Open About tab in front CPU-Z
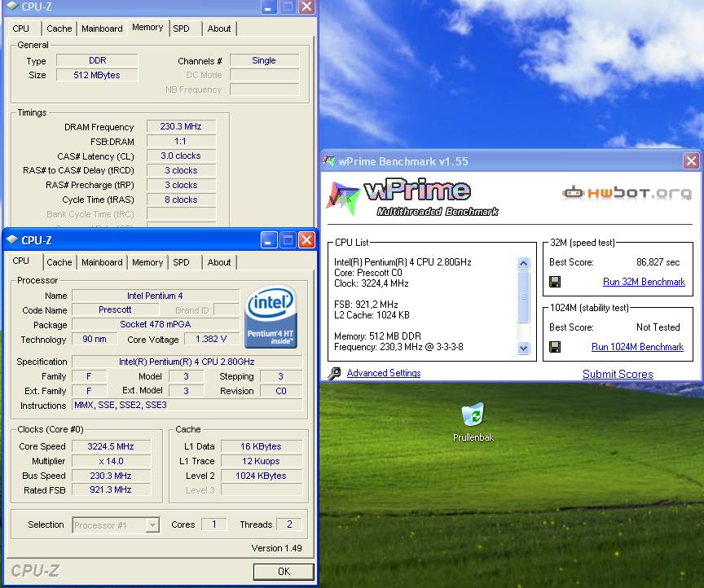The height and width of the screenshot is (588, 704). click(219, 262)
